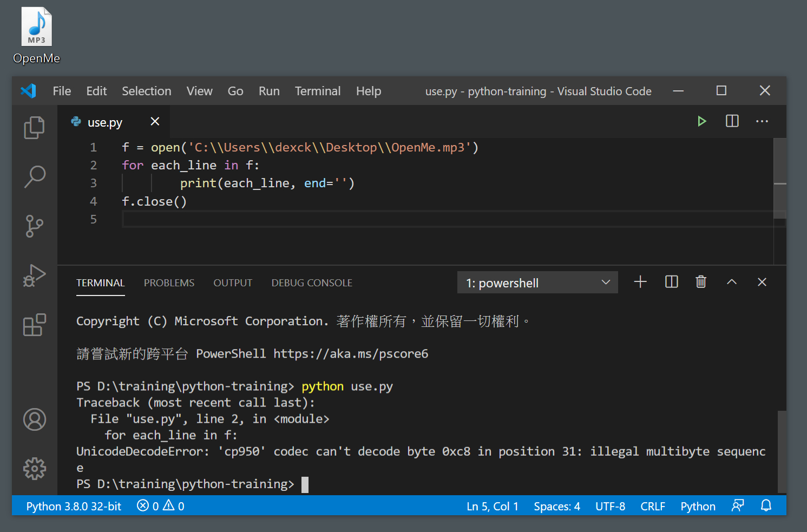Kill the terminal with the trash icon
This screenshot has width=807, height=532.
[x=701, y=282]
